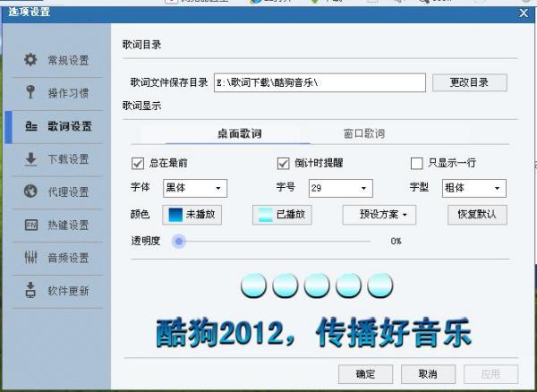Uncheck the 倒计时提醒 checkbox

283,163
